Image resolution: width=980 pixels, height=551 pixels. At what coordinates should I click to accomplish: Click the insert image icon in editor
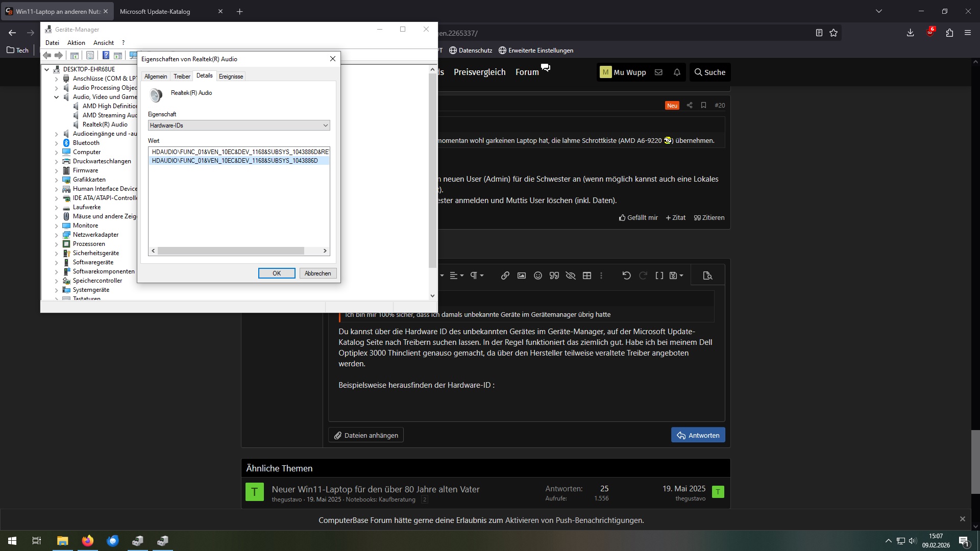tap(521, 275)
